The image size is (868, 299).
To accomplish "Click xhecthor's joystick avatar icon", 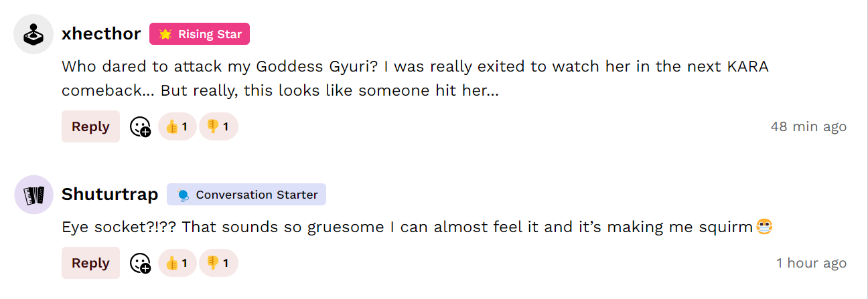I will coord(33,34).
